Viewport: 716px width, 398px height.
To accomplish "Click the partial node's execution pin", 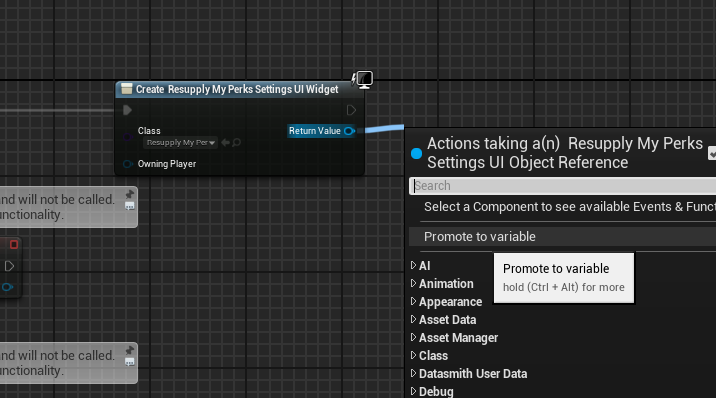I will point(9,266).
